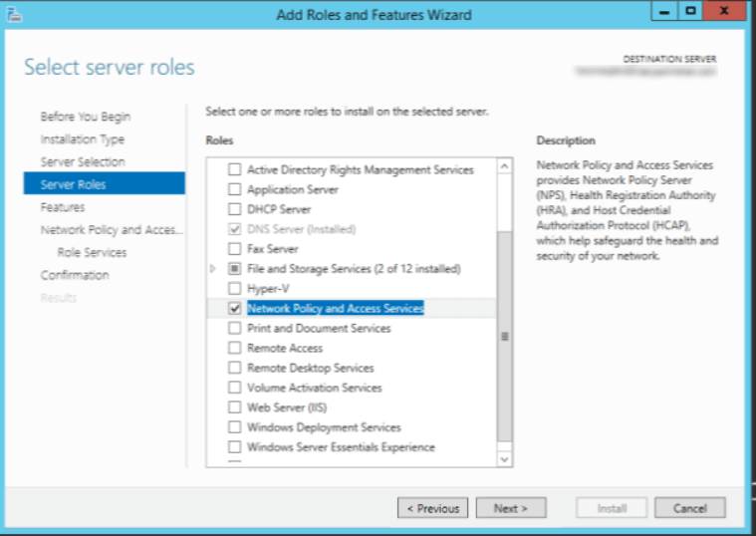Open the Before You Begin step
The image size is (756, 536).
click(86, 117)
